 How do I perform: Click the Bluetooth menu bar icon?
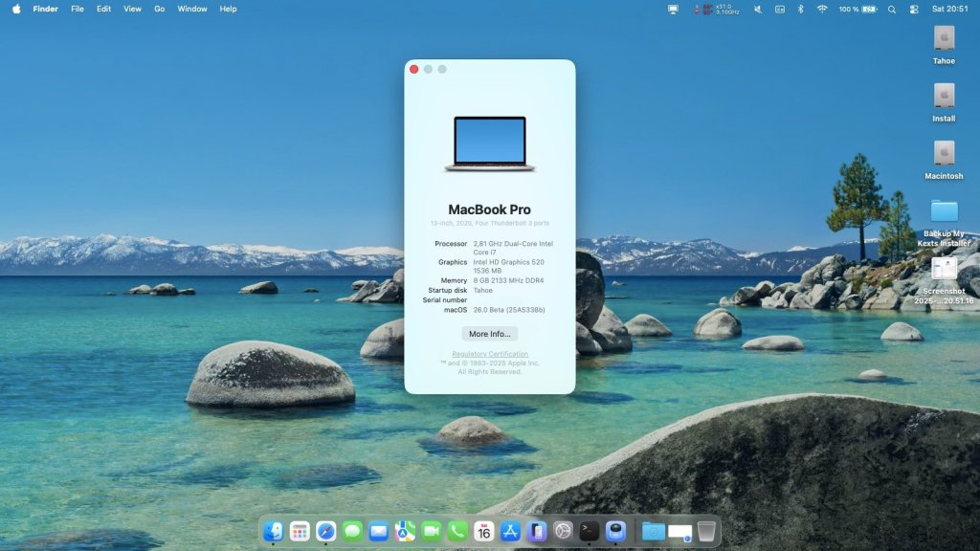click(800, 9)
